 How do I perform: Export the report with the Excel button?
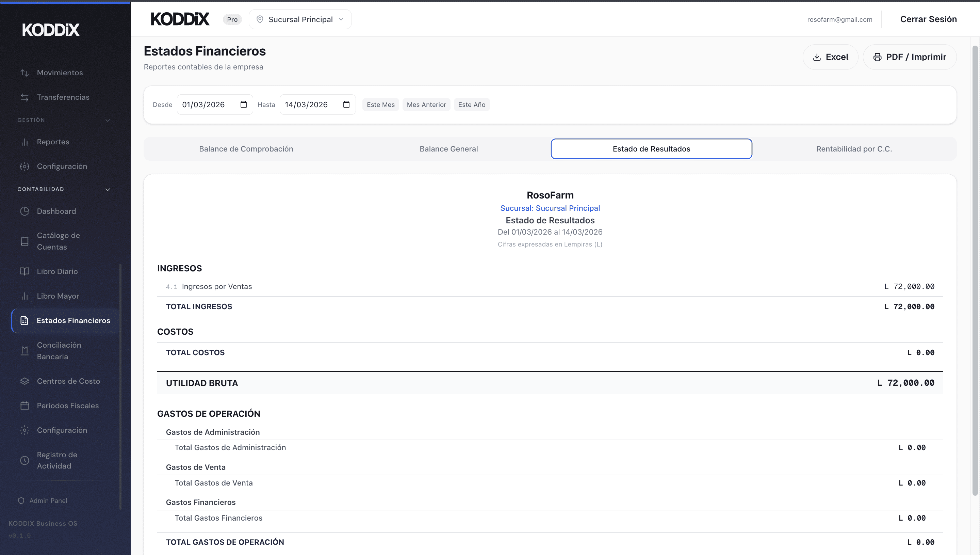tap(830, 57)
